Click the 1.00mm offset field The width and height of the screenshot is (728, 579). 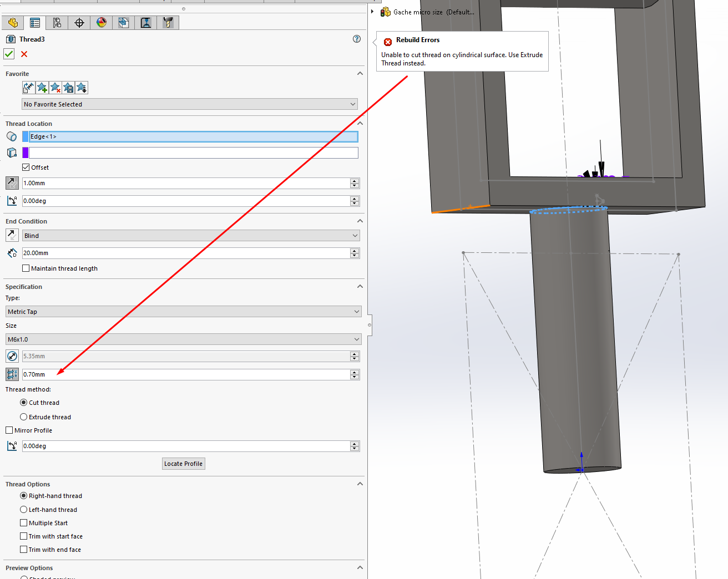click(186, 183)
